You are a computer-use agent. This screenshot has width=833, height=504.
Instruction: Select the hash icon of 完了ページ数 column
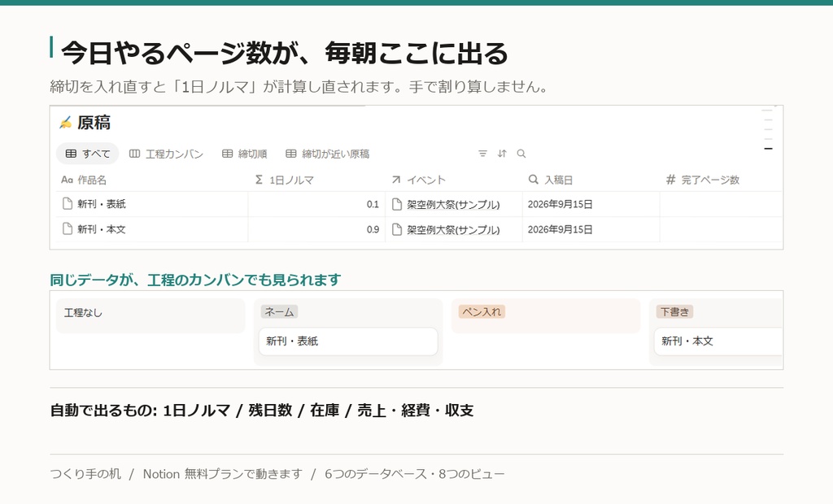[x=670, y=180]
